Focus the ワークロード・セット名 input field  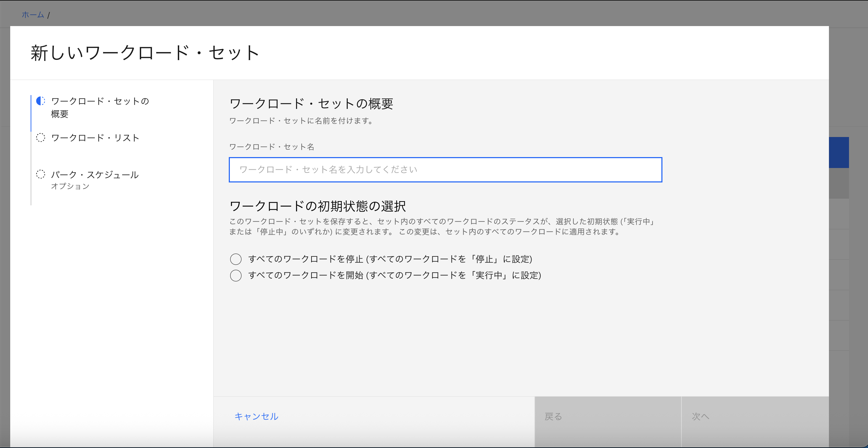point(445,170)
